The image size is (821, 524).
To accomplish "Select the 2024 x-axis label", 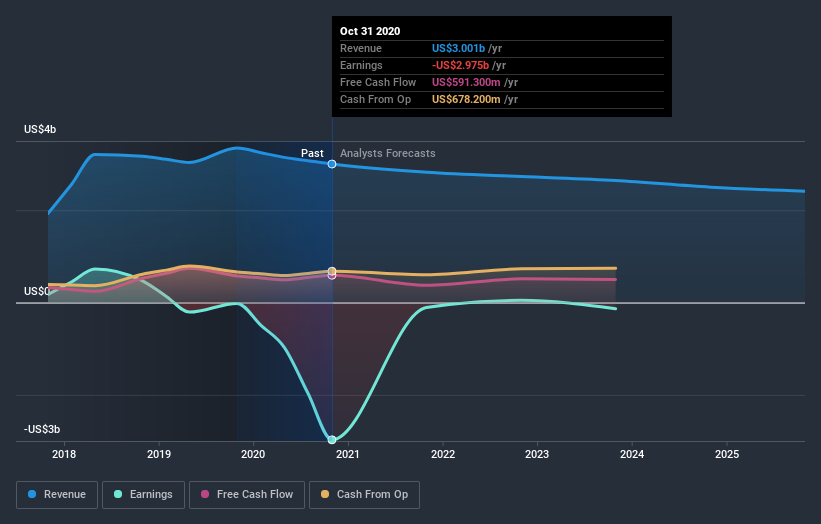I will [632, 454].
